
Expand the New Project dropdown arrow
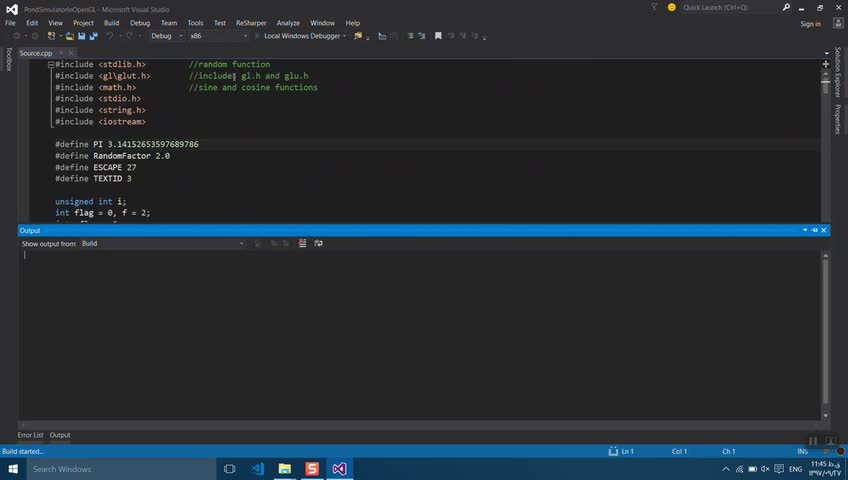61,36
